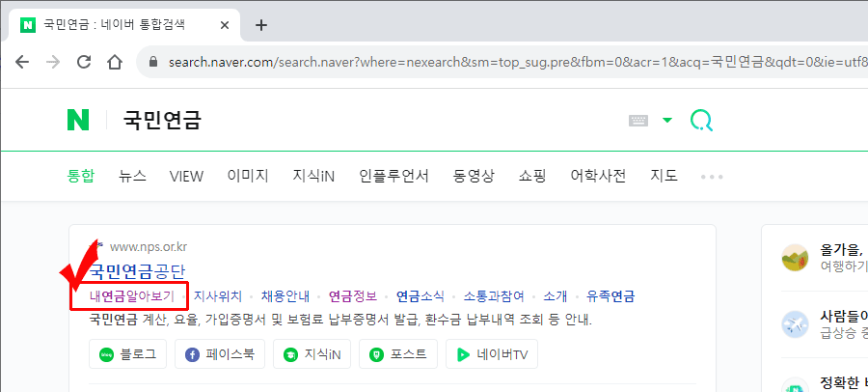The width and height of the screenshot is (868, 392).
Task: Open the 지사위치 sublink
Action: [218, 296]
